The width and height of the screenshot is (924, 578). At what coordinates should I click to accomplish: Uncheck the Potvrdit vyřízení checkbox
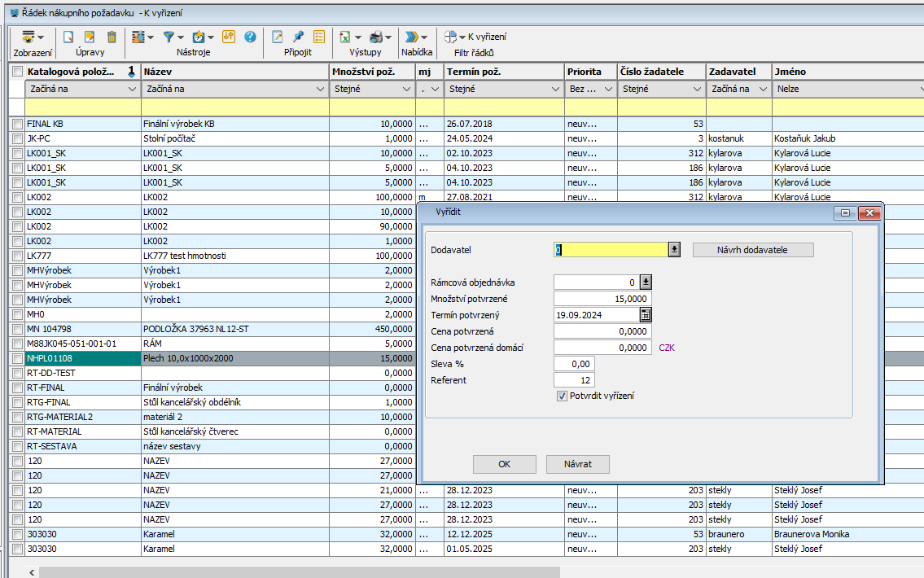tap(562, 396)
